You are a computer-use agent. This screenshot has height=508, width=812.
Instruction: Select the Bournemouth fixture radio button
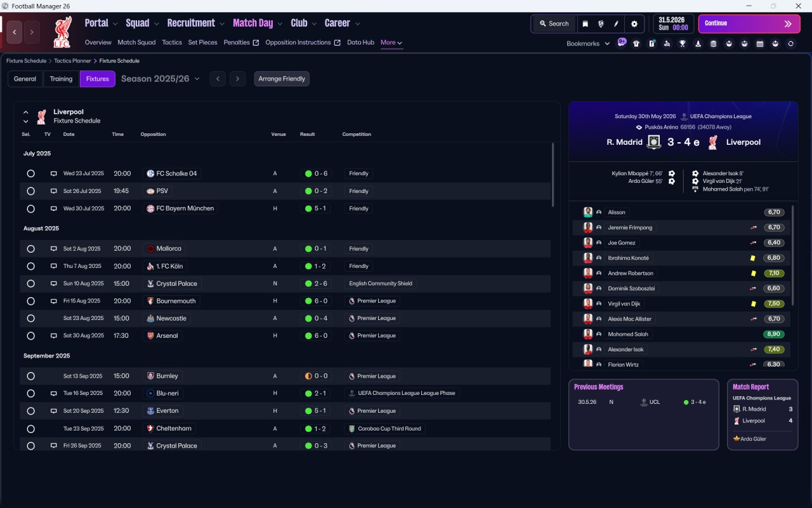[30, 301]
